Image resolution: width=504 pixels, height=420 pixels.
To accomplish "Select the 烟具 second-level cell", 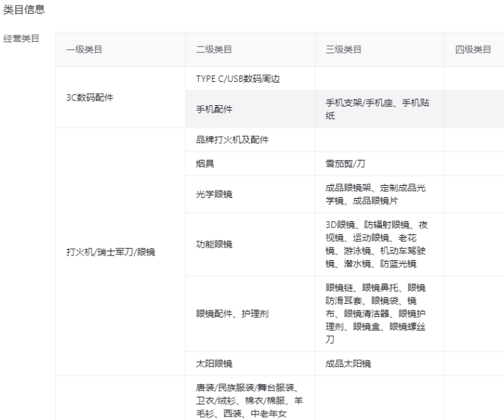I will [205, 164].
